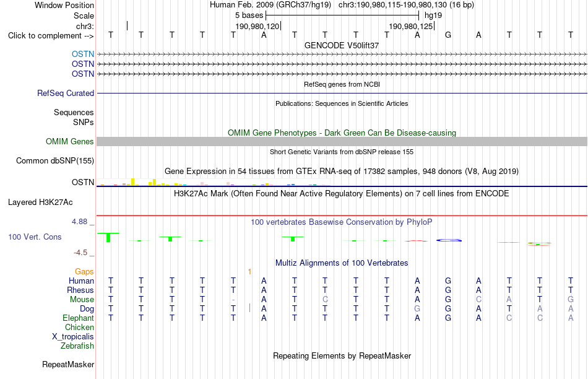Click the GTEx OSTN expression label
Image resolution: width=588 pixels, height=379 pixels.
(83, 182)
